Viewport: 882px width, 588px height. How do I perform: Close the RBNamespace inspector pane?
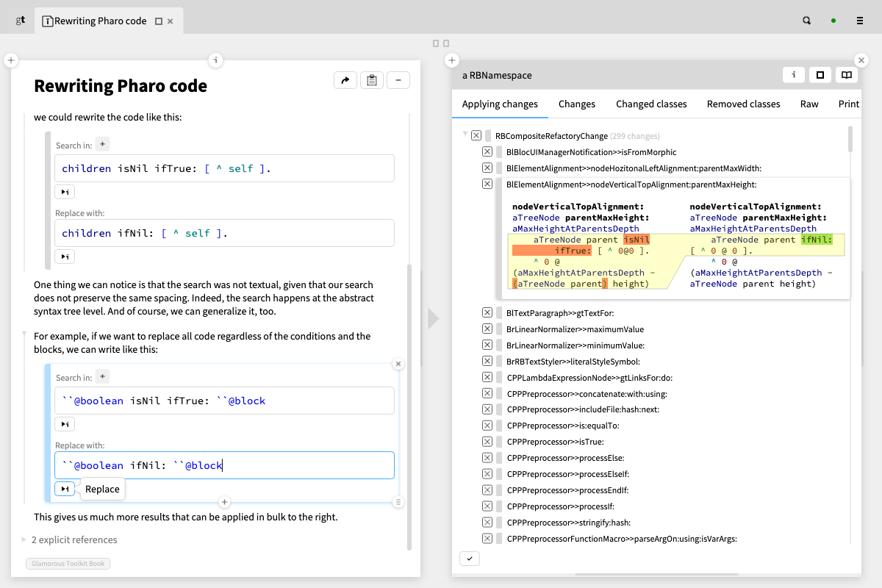tap(861, 60)
